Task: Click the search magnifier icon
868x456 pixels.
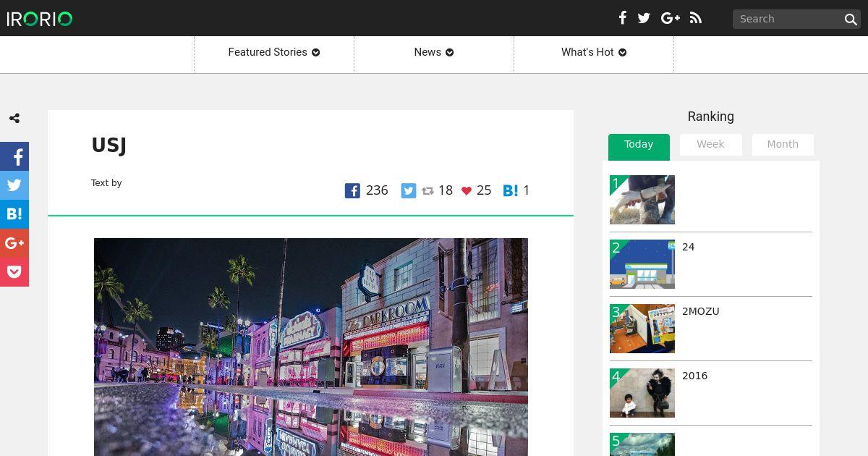Action: (851, 20)
